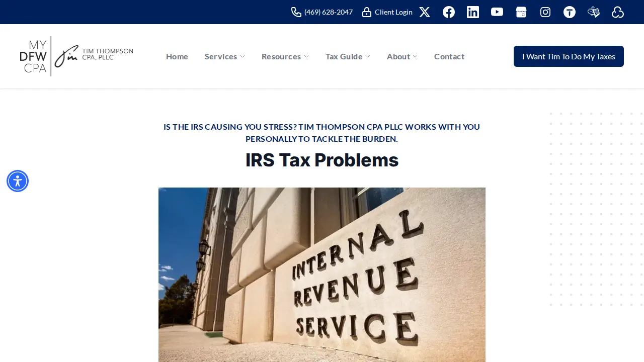
Task: Expand the About dropdown chevron
Action: pyautogui.click(x=415, y=56)
